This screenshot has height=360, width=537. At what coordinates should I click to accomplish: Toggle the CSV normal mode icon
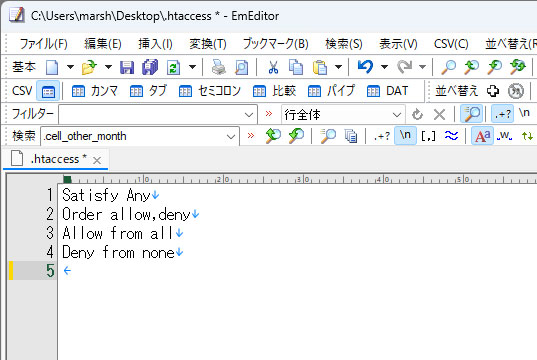pyautogui.click(x=48, y=91)
